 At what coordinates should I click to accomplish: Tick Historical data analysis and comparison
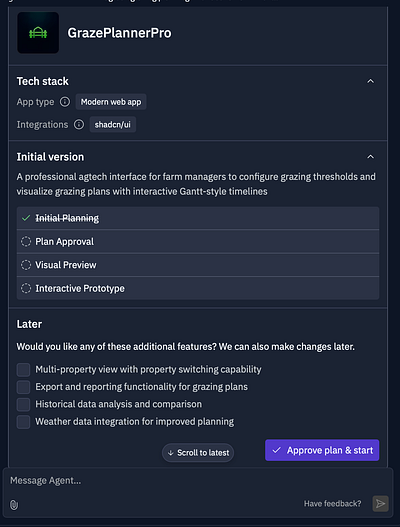(24, 404)
